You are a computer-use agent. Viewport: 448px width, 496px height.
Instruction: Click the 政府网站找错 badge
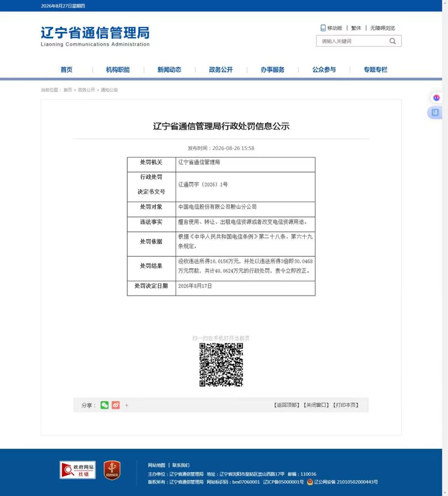coord(78,470)
